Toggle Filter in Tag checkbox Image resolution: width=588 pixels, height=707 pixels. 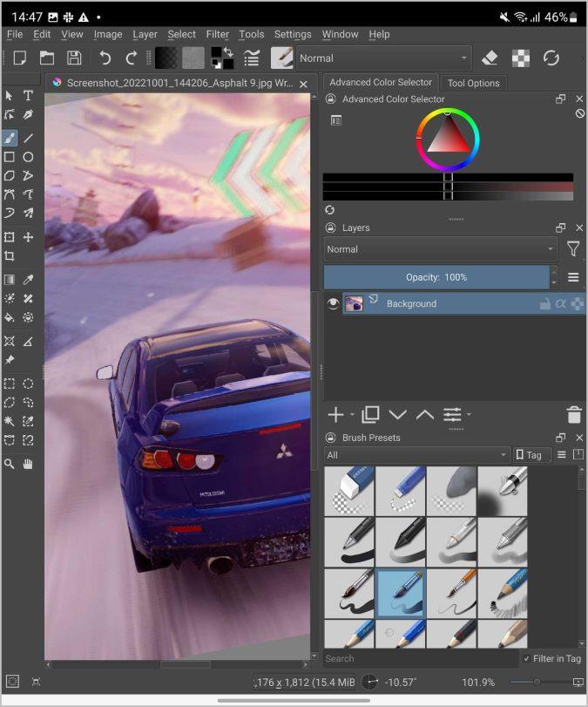526,659
